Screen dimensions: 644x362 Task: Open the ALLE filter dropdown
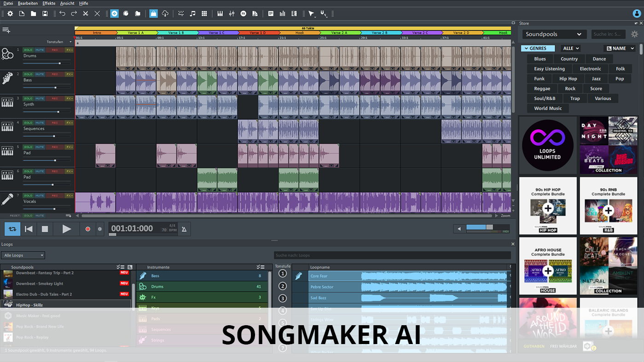click(571, 48)
